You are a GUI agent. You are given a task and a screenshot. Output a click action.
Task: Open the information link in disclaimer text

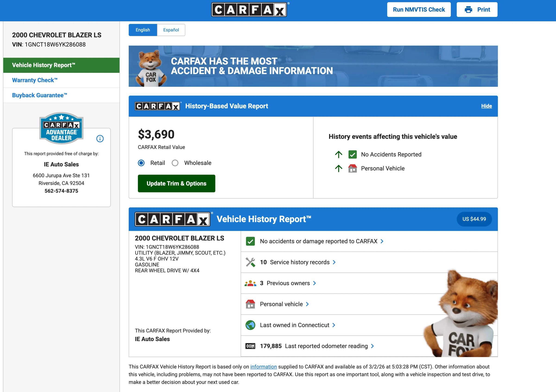[263, 367]
